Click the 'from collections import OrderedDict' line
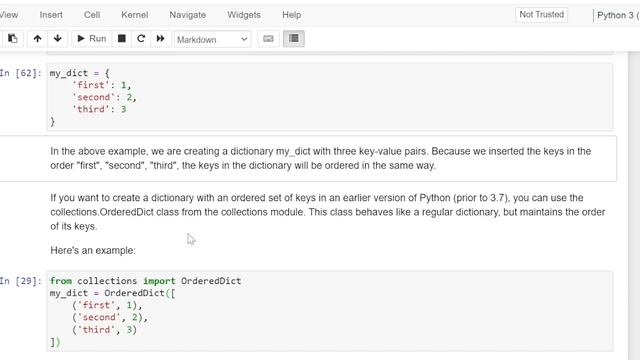640x360 pixels. click(145, 281)
